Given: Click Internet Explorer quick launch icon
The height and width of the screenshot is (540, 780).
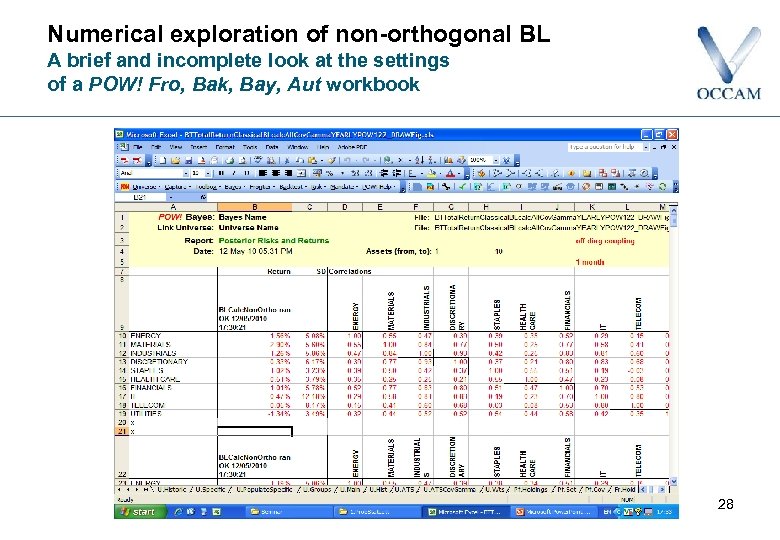Looking at the screenshot, I should (179, 512).
